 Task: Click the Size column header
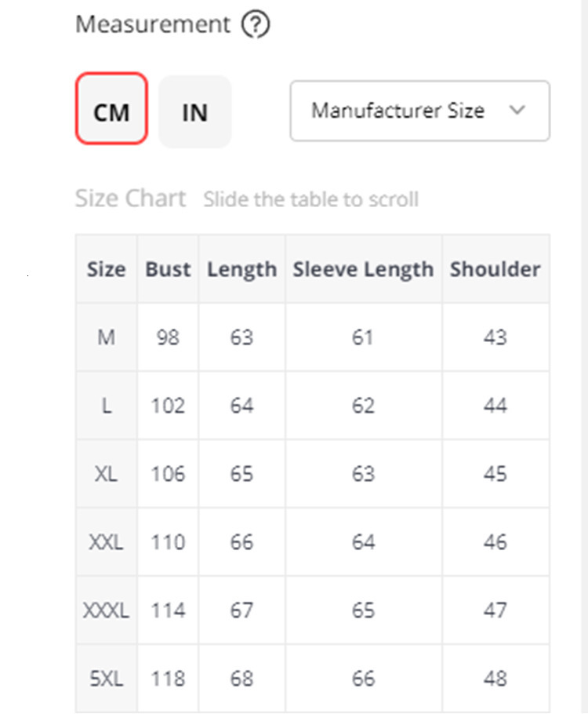107,269
